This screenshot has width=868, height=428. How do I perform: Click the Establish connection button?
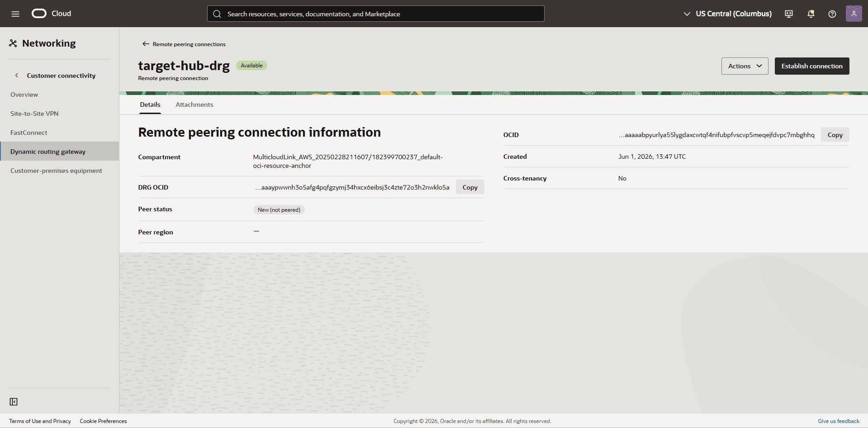pos(812,66)
